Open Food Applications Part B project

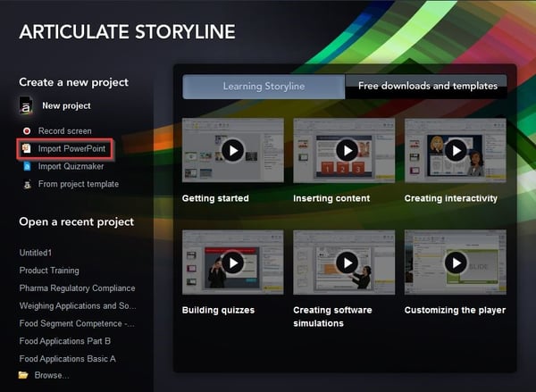(65, 341)
